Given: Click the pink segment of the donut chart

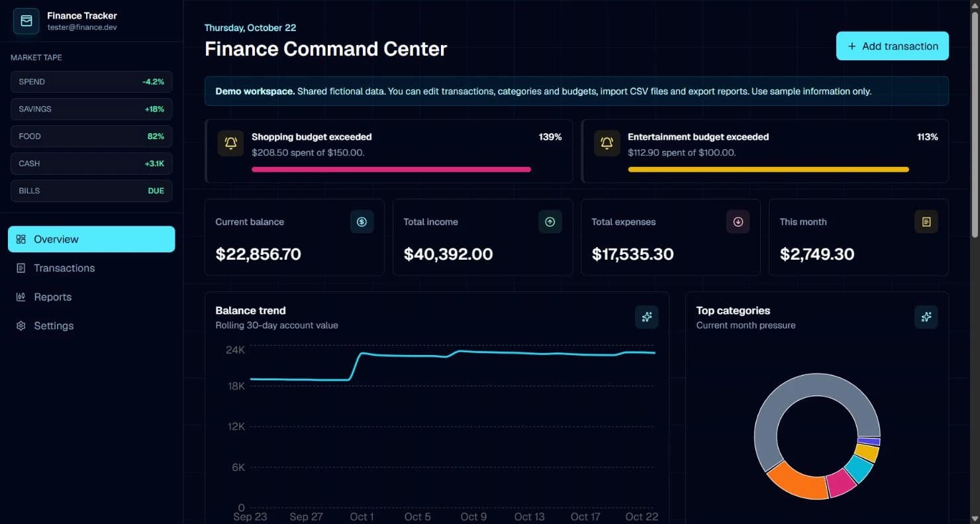Looking at the screenshot, I should pyautogui.click(x=842, y=483).
